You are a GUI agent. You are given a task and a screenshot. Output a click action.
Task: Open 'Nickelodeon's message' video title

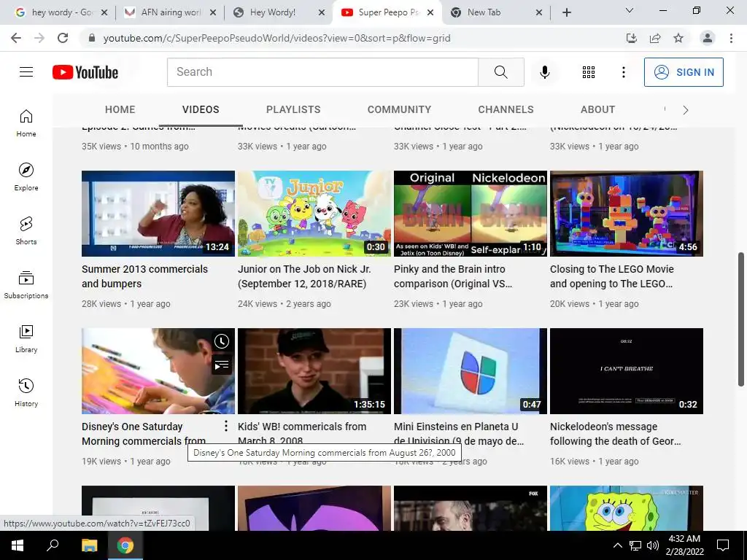[616, 433]
